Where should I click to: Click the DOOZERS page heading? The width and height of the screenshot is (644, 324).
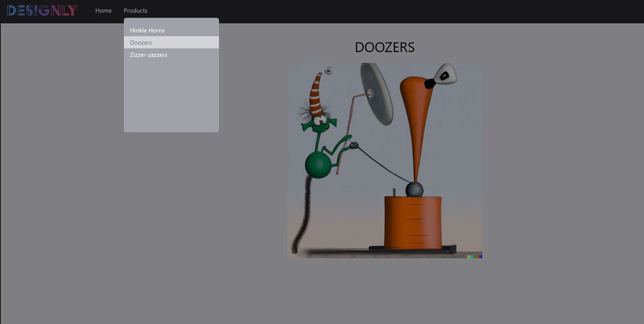384,47
